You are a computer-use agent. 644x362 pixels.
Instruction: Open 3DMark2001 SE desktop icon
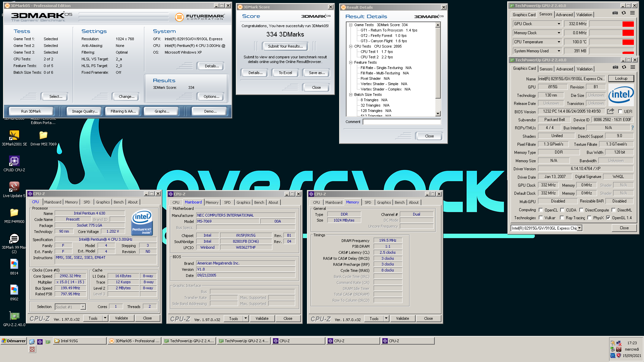tap(14, 138)
